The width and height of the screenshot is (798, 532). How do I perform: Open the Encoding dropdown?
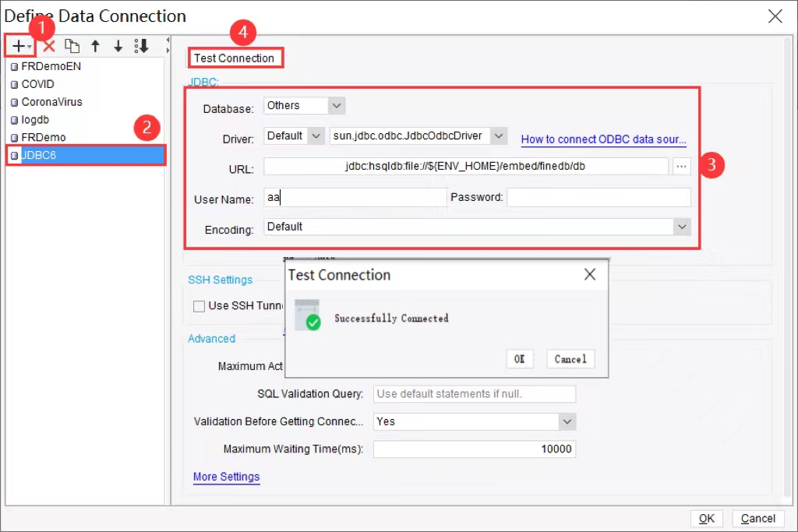[682, 227]
